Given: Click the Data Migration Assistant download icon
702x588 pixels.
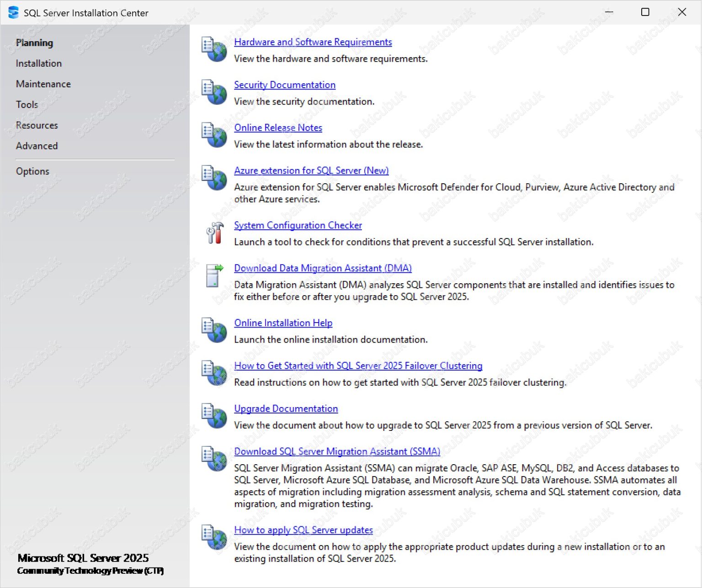Looking at the screenshot, I should pos(214,276).
